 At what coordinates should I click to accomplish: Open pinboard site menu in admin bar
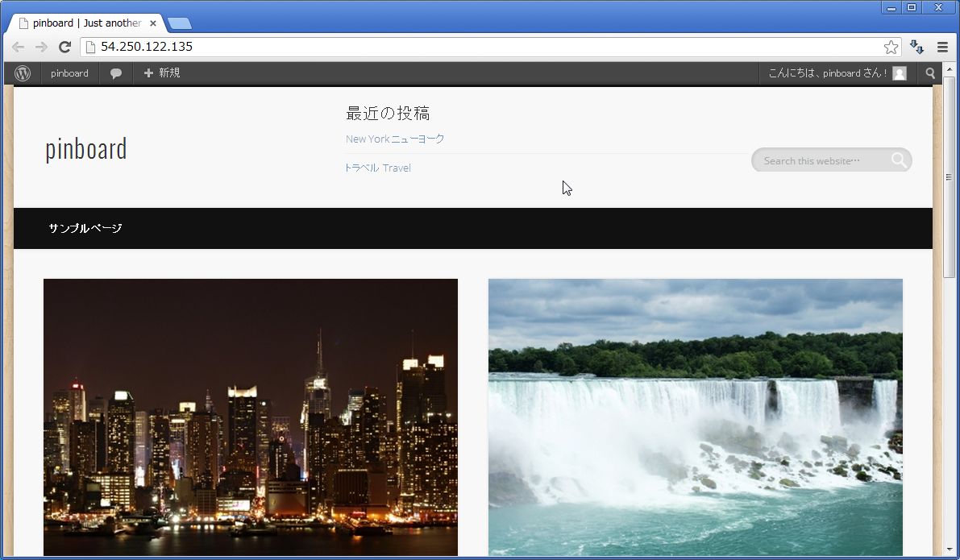pos(69,73)
